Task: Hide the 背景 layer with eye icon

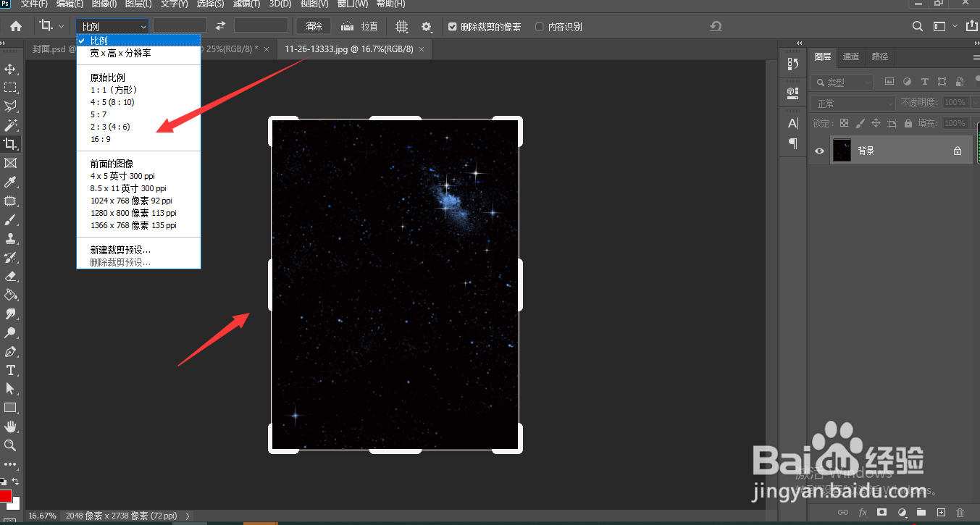Action: [x=820, y=151]
